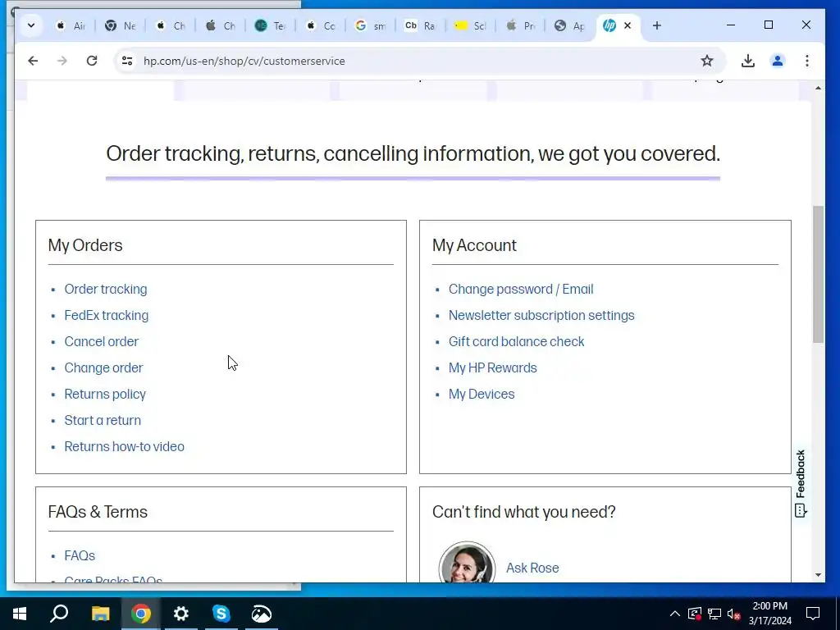
Task: Switch to the 'Co' tab
Action: click(x=321, y=25)
